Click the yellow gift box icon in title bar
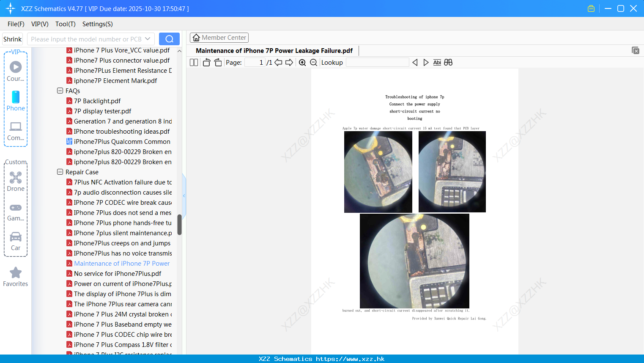Screen dimensions: 644x363 (591, 8)
